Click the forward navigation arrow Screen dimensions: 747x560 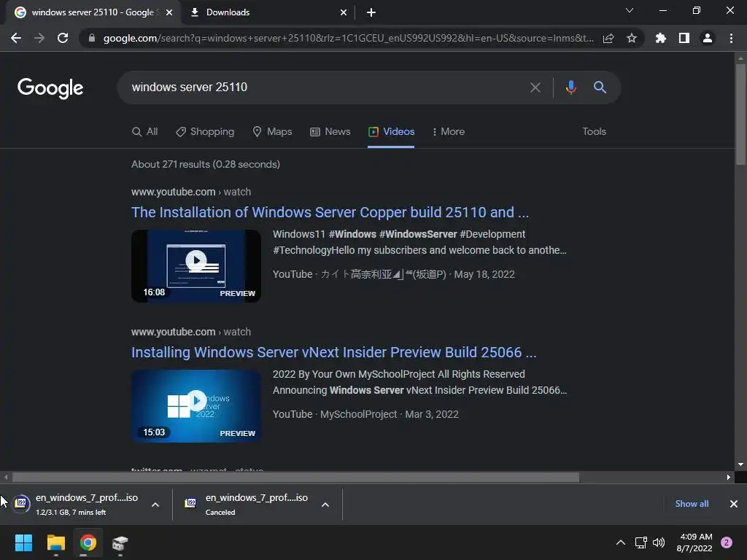click(x=39, y=38)
